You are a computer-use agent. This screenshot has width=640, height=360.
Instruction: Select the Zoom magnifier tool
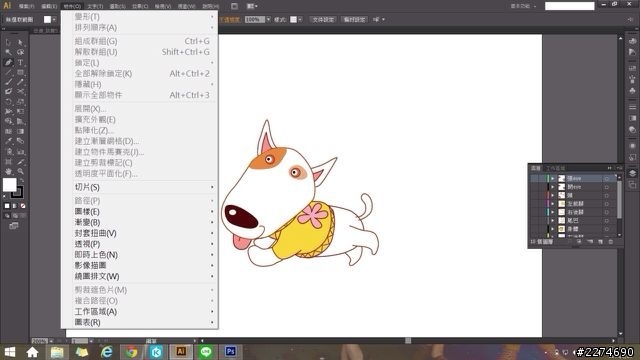[x=20, y=171]
